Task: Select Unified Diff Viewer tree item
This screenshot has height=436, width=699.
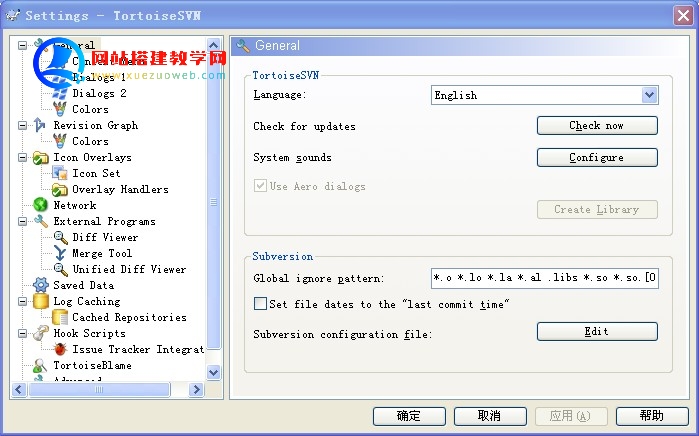Action: [x=129, y=269]
